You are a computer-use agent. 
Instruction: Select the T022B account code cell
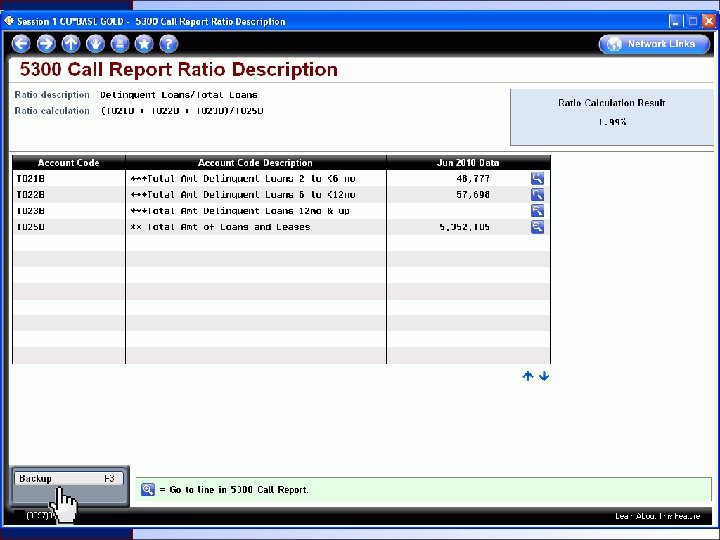30,195
